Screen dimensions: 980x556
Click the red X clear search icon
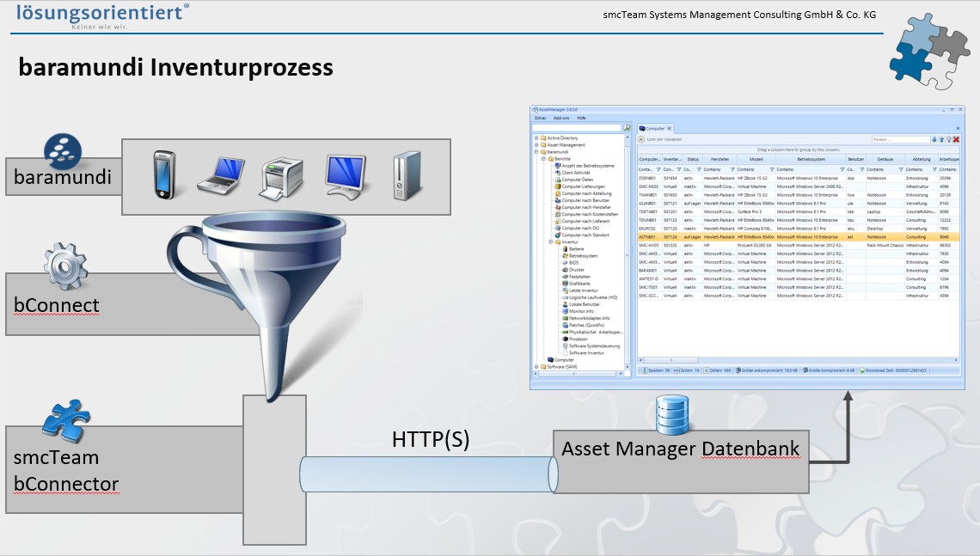click(956, 139)
